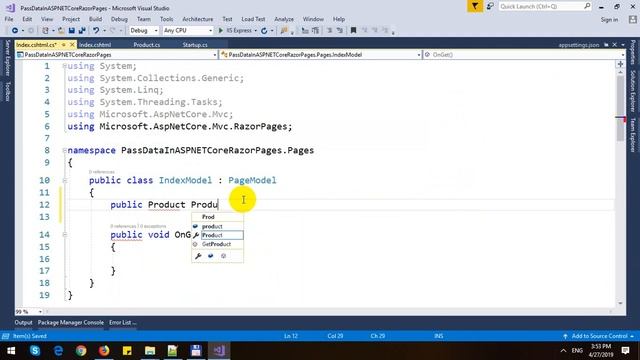This screenshot has width=640, height=360.
Task: Open Firefox from the taskbar
Action: point(104,351)
